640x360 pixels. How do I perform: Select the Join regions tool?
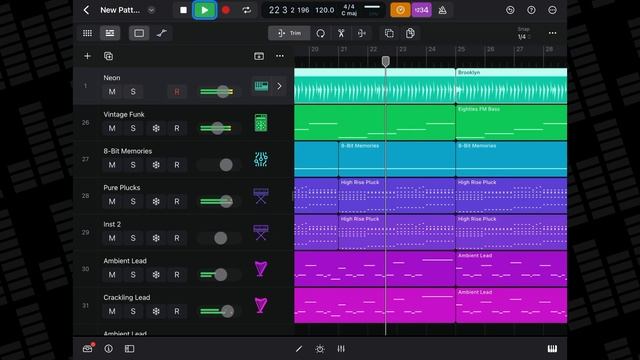(362, 33)
